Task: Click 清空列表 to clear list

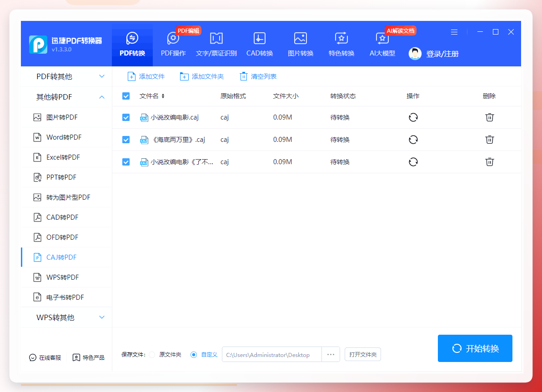Action: tap(258, 76)
